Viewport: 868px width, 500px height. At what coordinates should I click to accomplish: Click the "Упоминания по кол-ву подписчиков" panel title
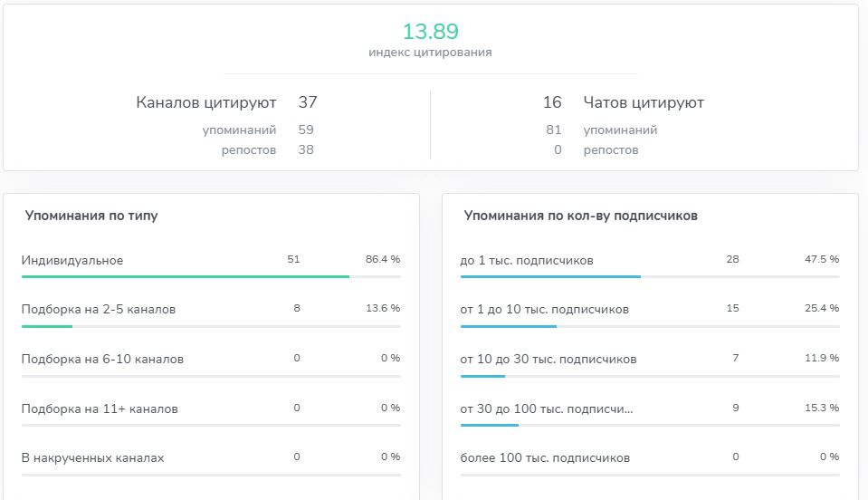580,216
